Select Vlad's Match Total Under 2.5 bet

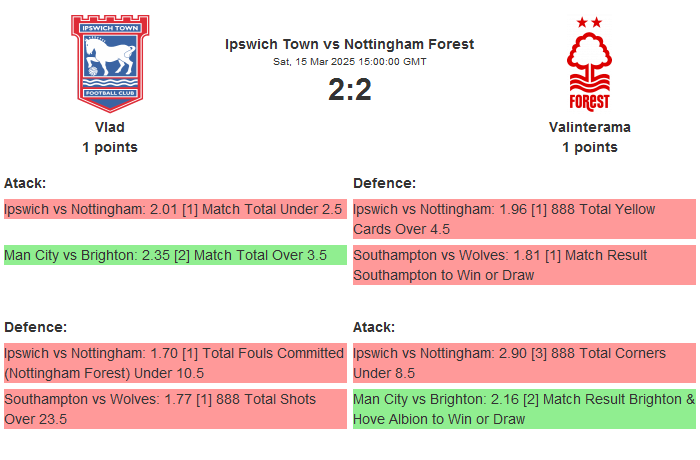click(174, 210)
